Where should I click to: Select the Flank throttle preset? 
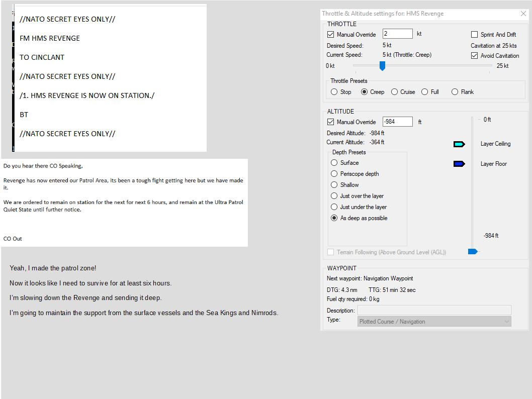coord(455,92)
